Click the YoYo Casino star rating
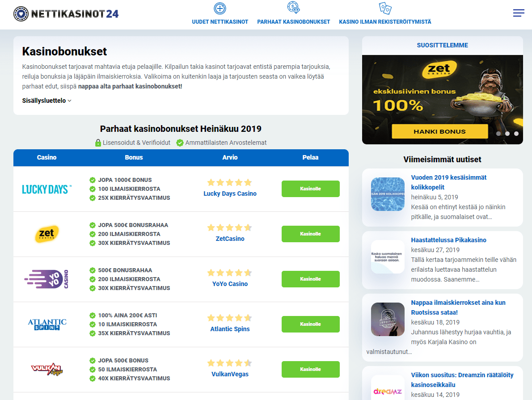The height and width of the screenshot is (400, 532). [x=230, y=273]
